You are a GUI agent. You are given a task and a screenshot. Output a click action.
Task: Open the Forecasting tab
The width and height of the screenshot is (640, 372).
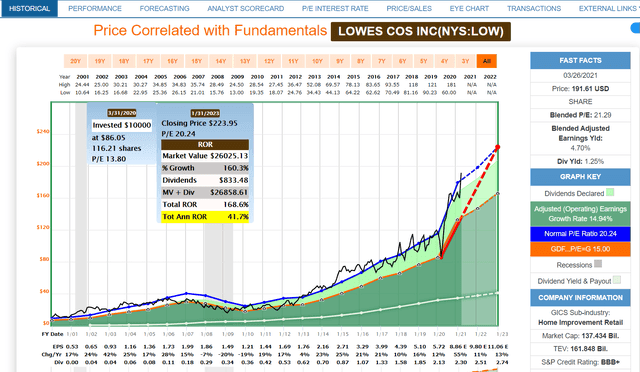pos(164,9)
